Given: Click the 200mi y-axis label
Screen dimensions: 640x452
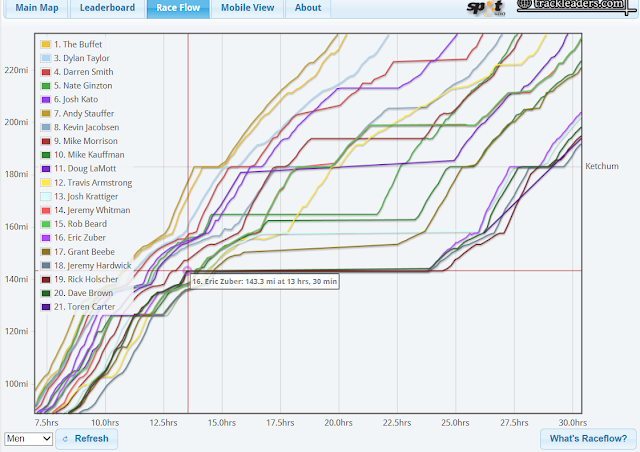Looking at the screenshot, I should [16, 122].
